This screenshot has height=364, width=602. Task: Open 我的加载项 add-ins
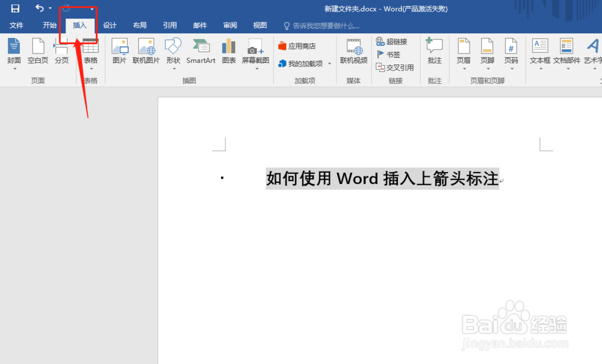tap(300, 64)
